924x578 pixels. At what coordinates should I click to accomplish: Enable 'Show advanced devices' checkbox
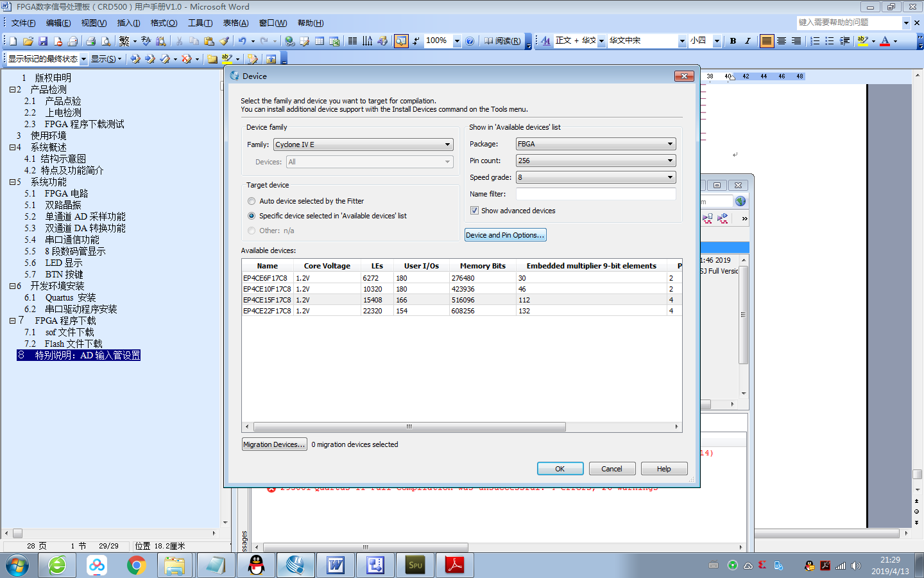[x=474, y=211]
